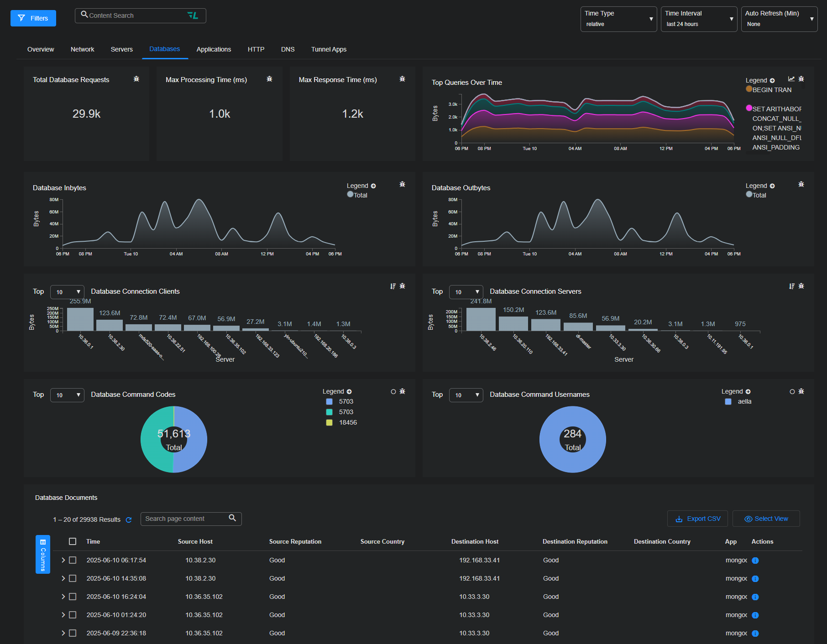The width and height of the screenshot is (827, 644).
Task: Click the Lucene query icon in Content Search
Action: pyautogui.click(x=193, y=16)
